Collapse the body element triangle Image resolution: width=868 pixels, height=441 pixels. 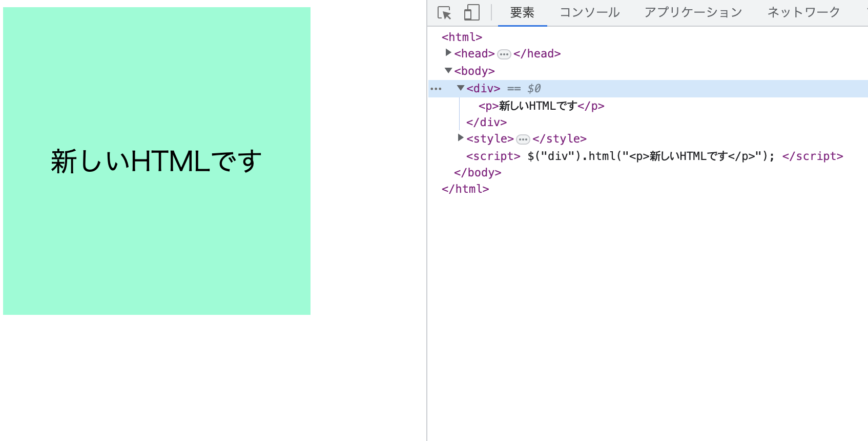[448, 70]
